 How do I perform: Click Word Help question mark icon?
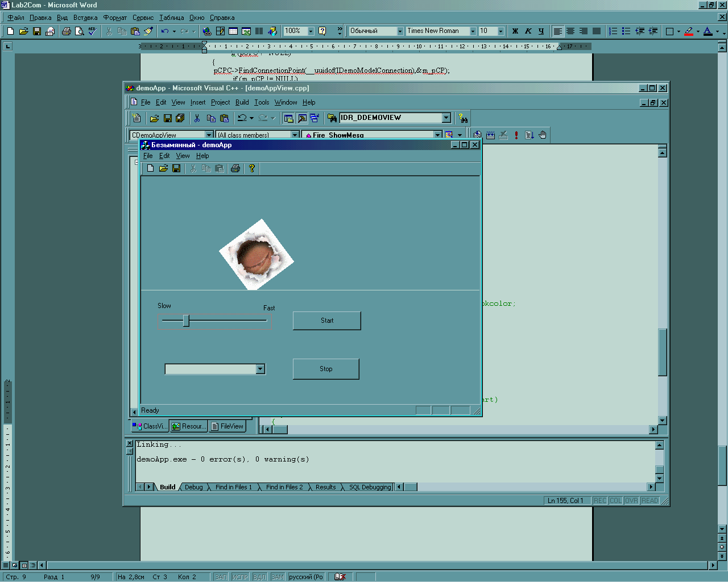[322, 31]
